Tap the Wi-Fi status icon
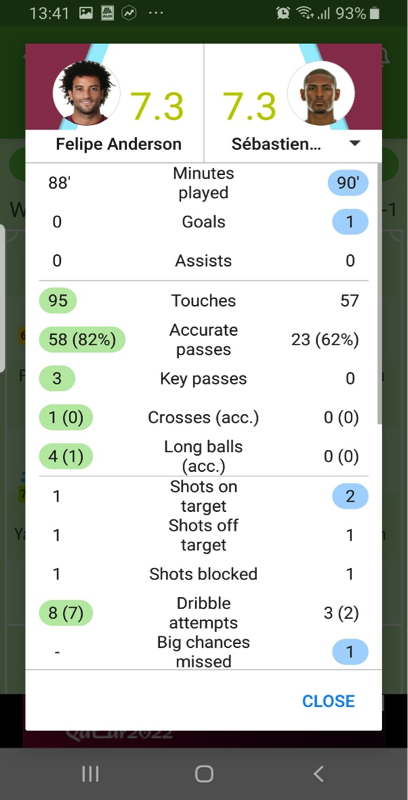This screenshot has width=408, height=800. tap(305, 13)
